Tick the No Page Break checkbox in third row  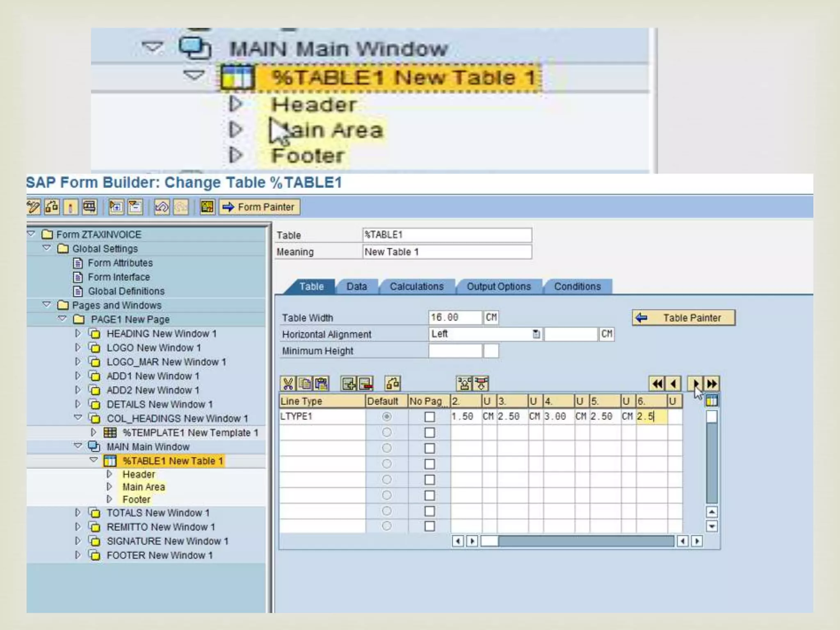click(429, 448)
